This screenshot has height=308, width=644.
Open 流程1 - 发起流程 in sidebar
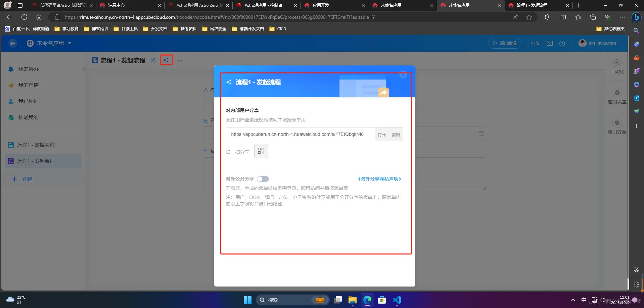tap(43, 161)
